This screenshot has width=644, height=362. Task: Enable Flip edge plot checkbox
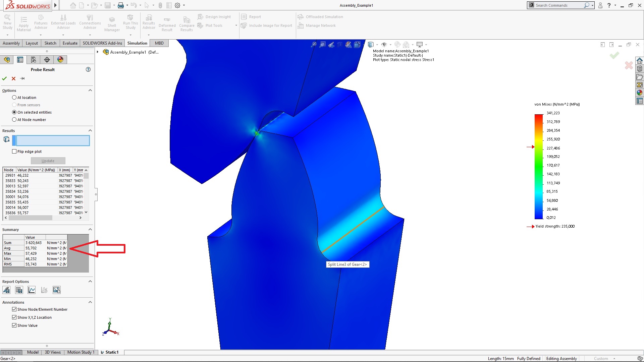pos(14,152)
